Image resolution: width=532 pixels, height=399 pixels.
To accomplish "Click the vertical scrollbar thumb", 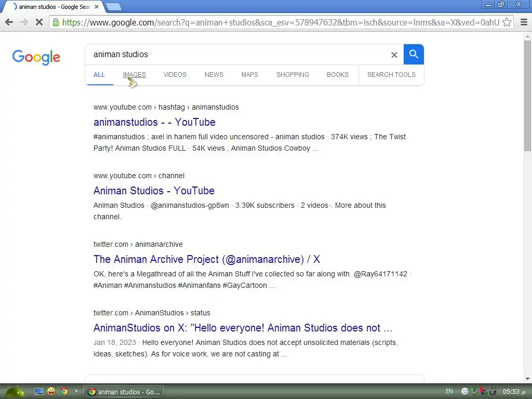I will pos(527,96).
